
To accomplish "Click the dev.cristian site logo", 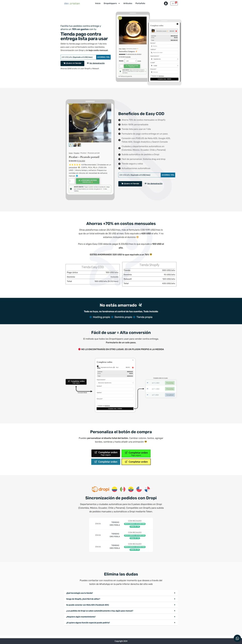I will (x=72, y=4).
